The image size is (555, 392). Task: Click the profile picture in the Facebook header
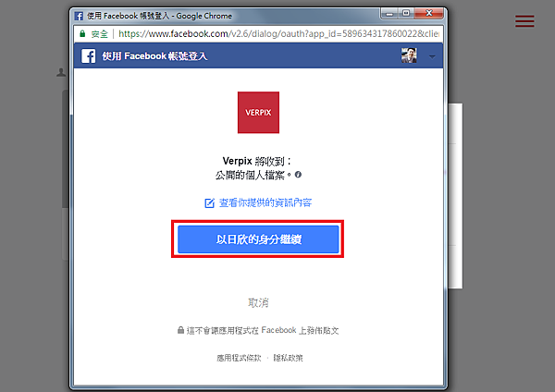(409, 55)
